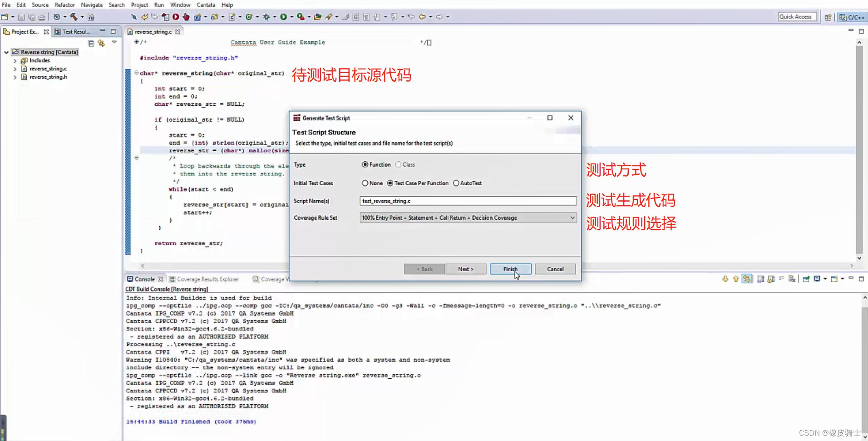Click the disabled < Back button

(424, 269)
